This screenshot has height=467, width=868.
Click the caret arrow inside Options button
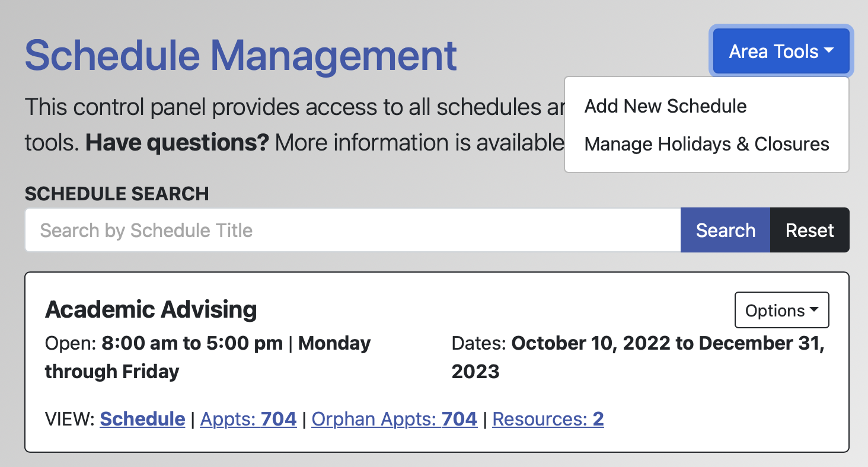coord(814,310)
